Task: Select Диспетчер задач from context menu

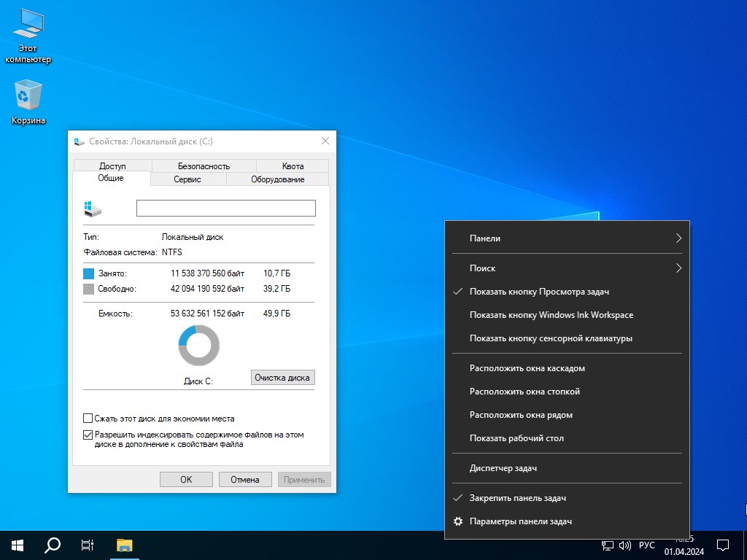Action: coord(503,468)
